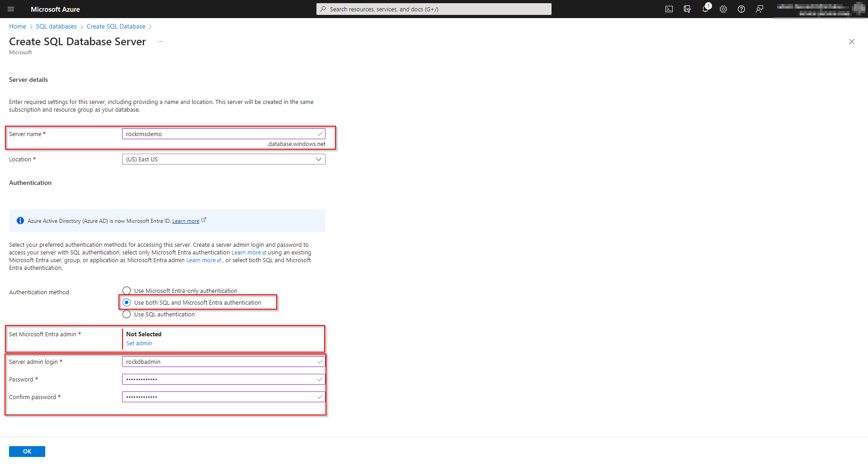The image size is (868, 466).
Task: Send feedback via the person icon
Action: (759, 9)
